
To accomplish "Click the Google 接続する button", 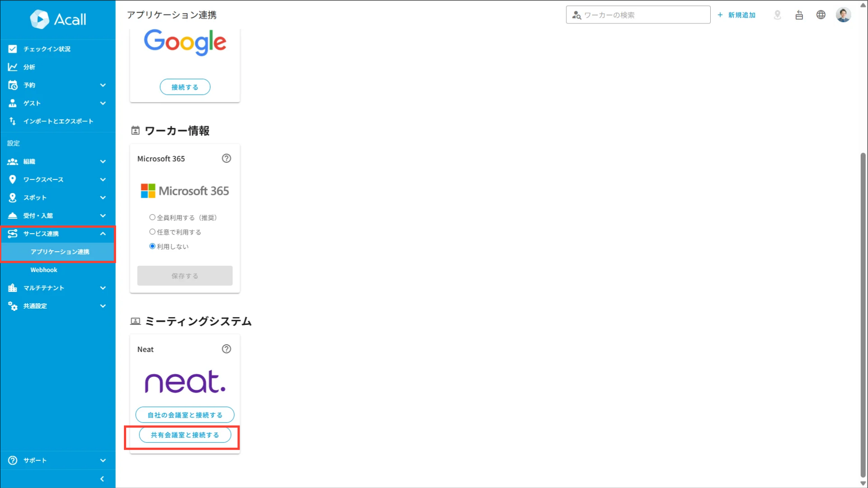I will (185, 87).
